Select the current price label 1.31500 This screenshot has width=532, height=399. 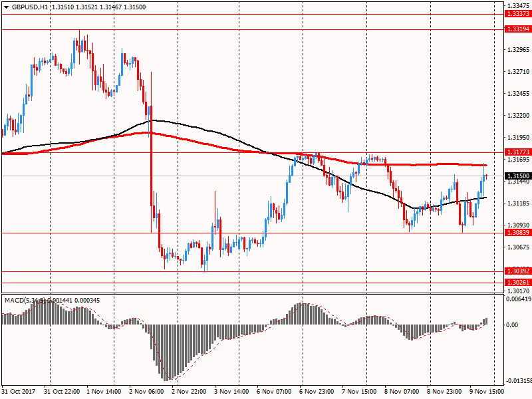click(518, 176)
